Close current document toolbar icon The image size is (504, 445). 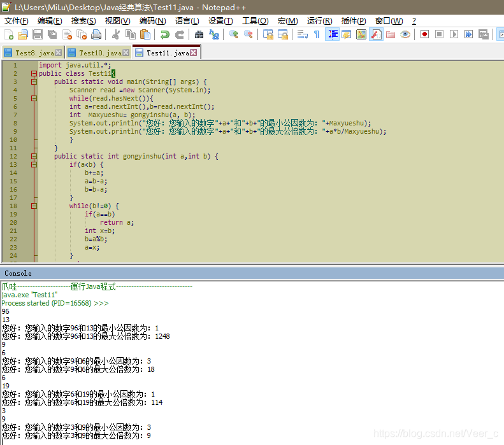click(67, 34)
